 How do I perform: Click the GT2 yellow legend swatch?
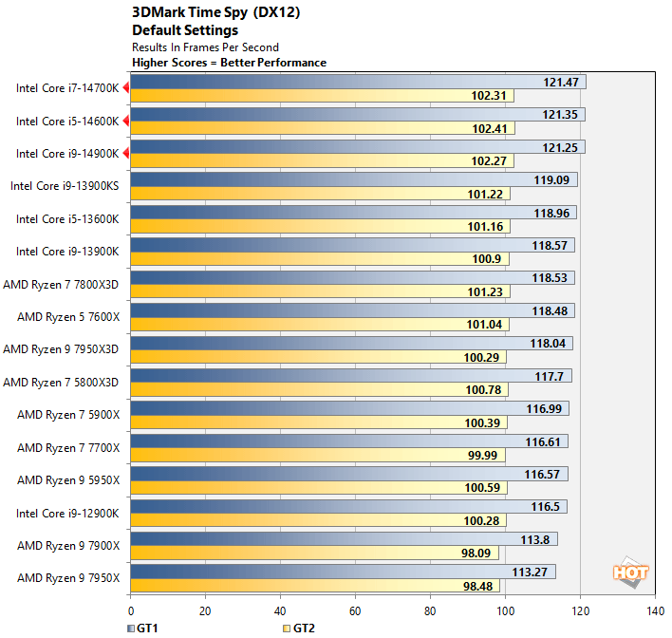[x=287, y=629]
